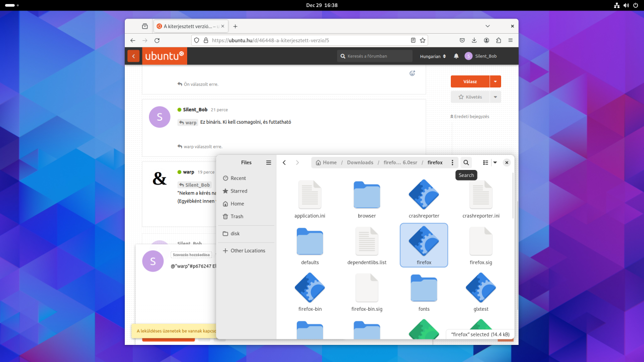Select the dependentlibs.list file
644x362 pixels.
click(x=367, y=241)
